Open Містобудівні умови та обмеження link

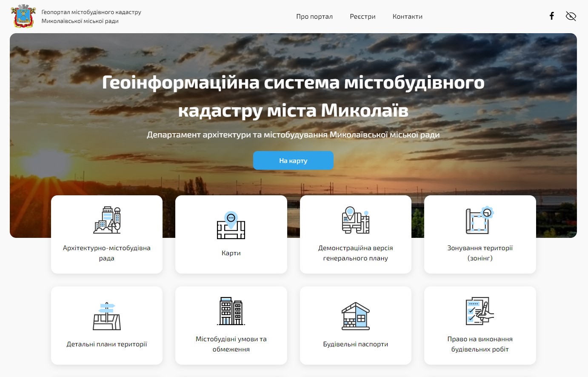pyautogui.click(x=231, y=344)
